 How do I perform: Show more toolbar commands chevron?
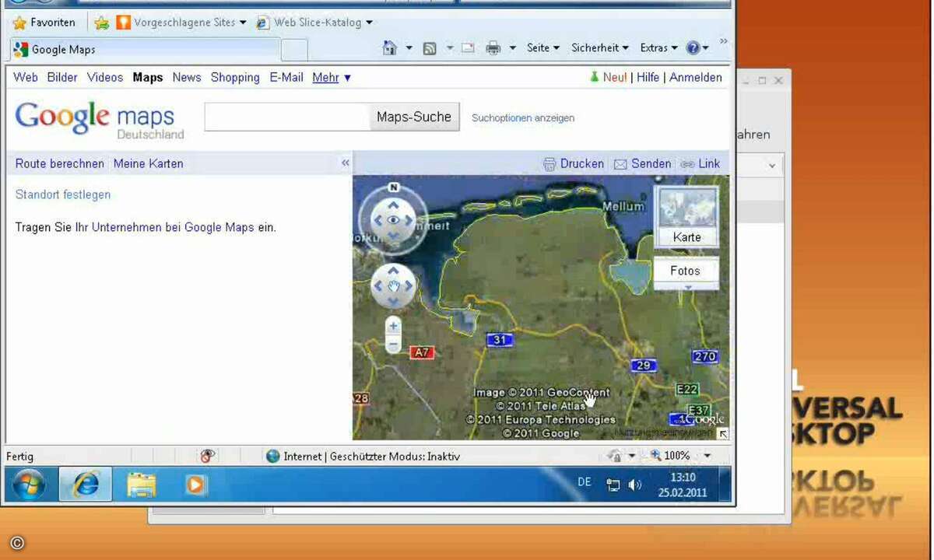pos(724,42)
